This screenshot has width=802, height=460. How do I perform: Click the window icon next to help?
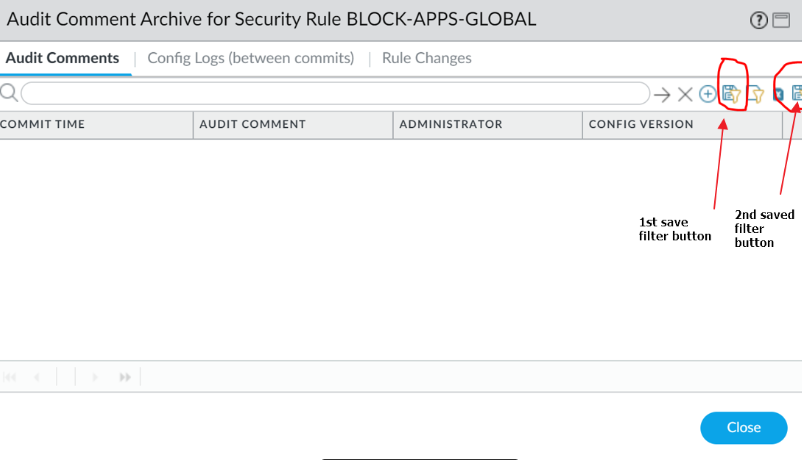click(x=783, y=20)
